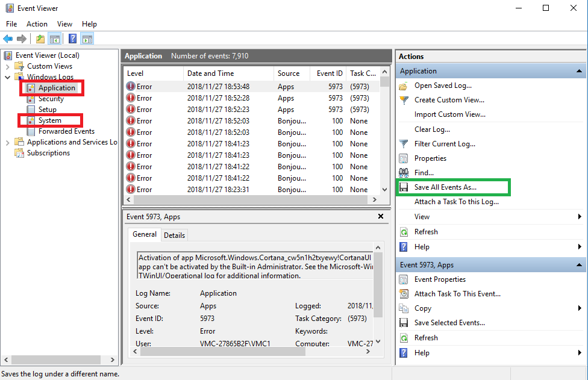588x380 pixels.
Task: Sort by Event ID column header
Action: point(328,73)
